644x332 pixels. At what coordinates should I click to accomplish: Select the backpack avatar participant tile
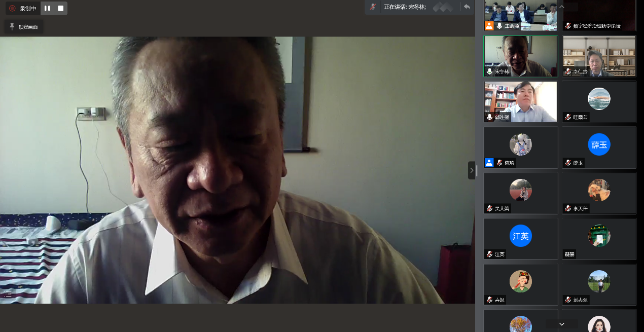click(x=521, y=147)
